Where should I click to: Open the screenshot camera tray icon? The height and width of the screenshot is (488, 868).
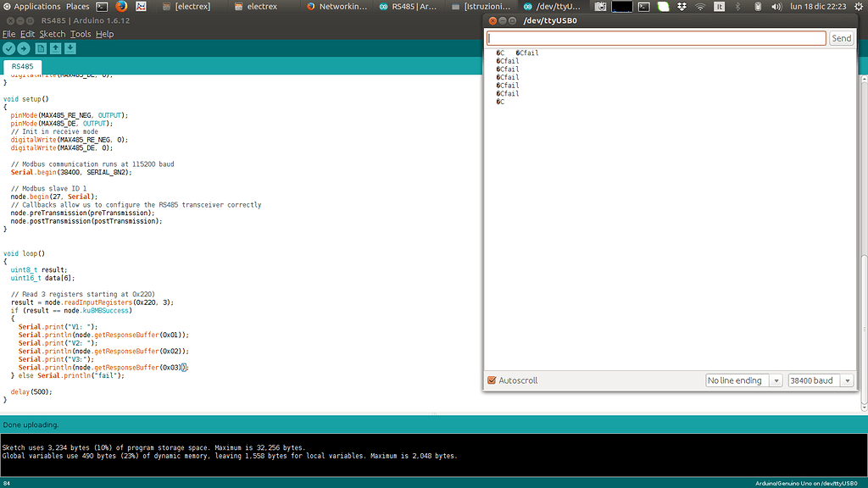(x=600, y=6)
